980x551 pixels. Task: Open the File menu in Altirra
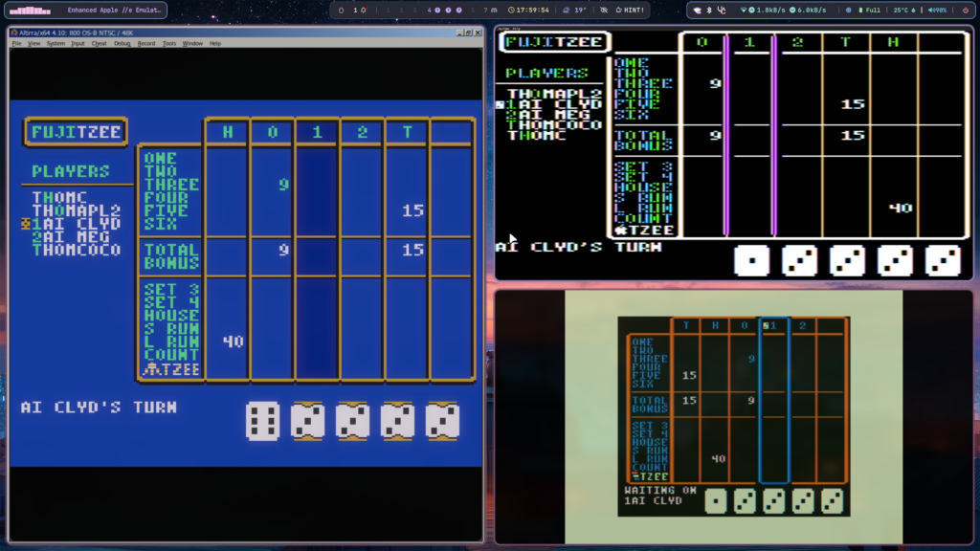point(16,44)
